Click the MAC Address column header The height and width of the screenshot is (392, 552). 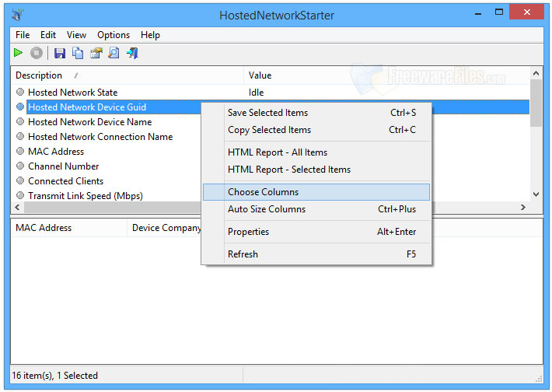[x=44, y=228]
